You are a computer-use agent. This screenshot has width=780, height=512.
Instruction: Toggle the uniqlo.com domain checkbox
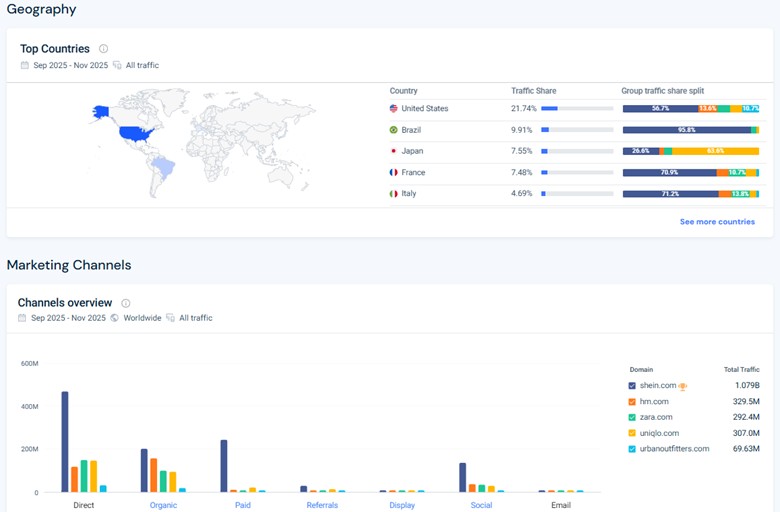click(x=632, y=433)
